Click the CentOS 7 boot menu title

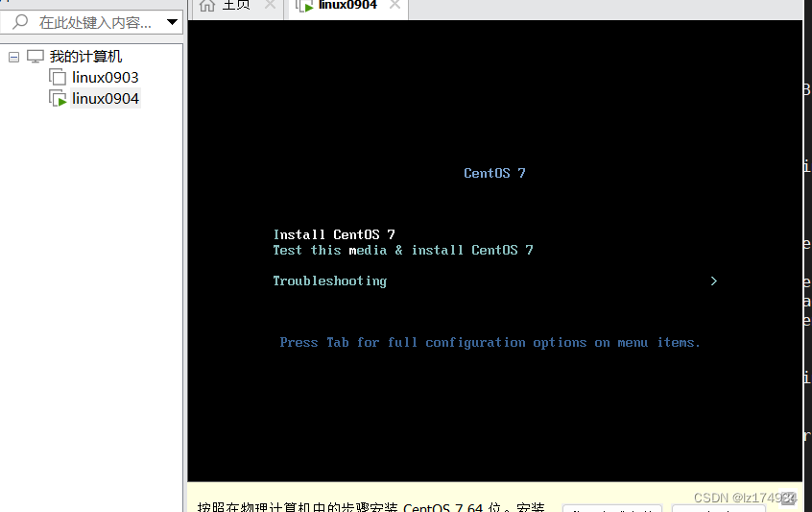pyautogui.click(x=494, y=173)
